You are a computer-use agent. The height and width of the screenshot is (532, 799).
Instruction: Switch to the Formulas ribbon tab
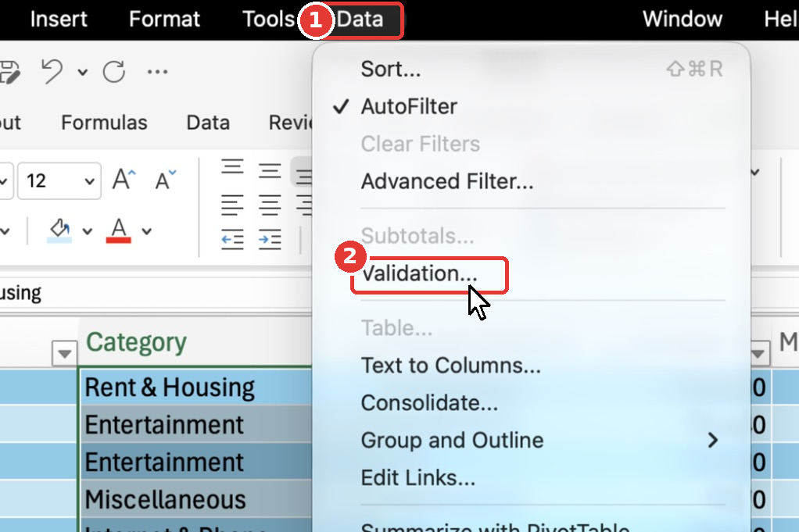[104, 123]
